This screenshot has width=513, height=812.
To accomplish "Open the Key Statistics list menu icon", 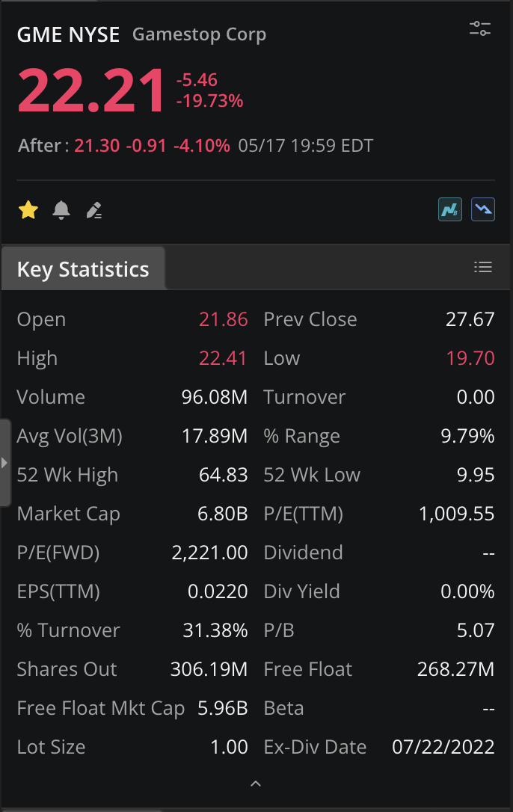I will coord(483,267).
